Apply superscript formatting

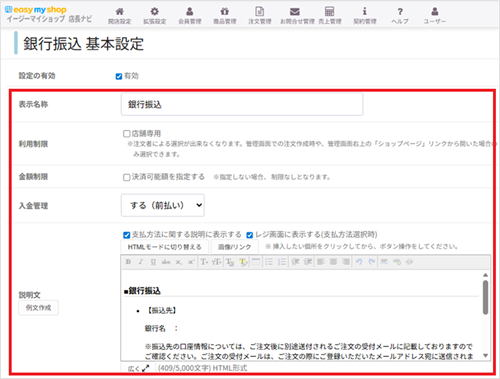191,262
